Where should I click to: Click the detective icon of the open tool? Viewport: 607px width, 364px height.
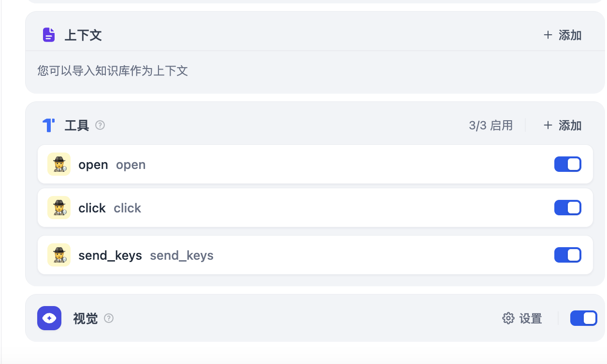click(x=59, y=164)
